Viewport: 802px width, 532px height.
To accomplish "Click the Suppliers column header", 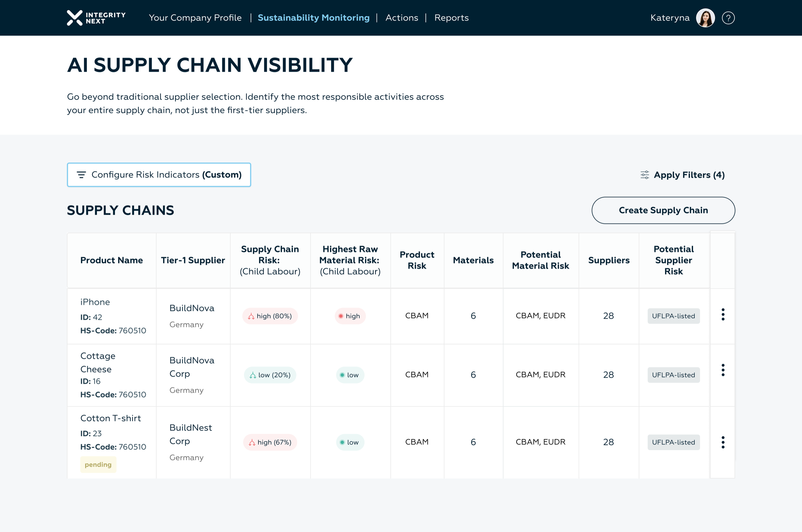I will click(609, 260).
